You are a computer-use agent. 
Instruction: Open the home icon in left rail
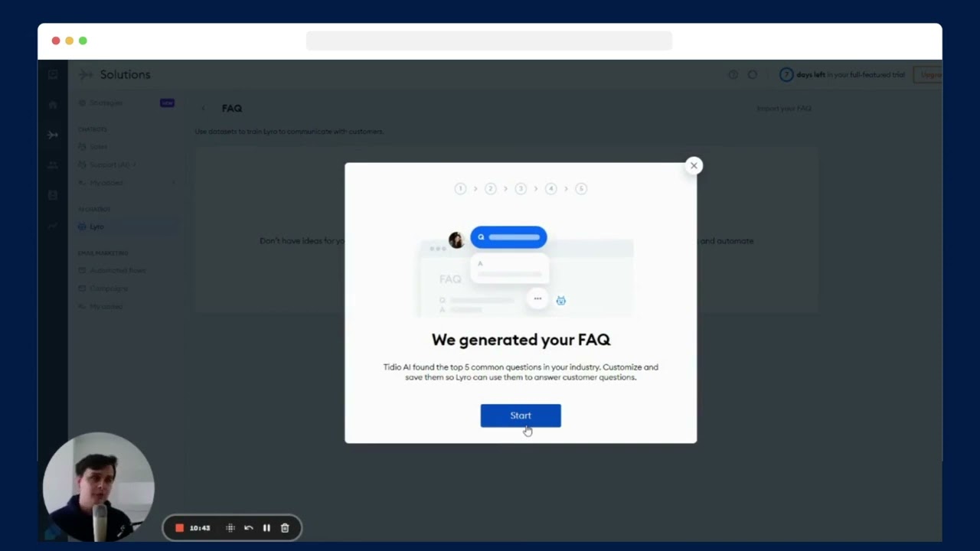53,104
